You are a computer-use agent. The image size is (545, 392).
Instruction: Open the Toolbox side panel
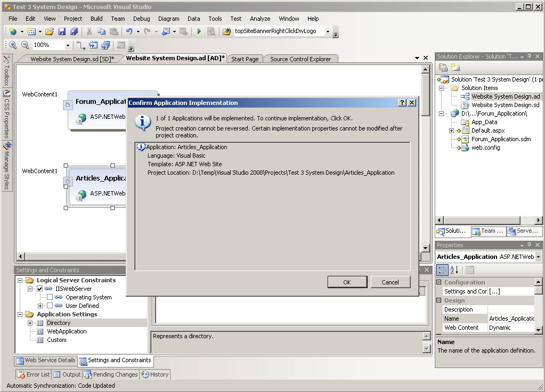(x=6, y=70)
